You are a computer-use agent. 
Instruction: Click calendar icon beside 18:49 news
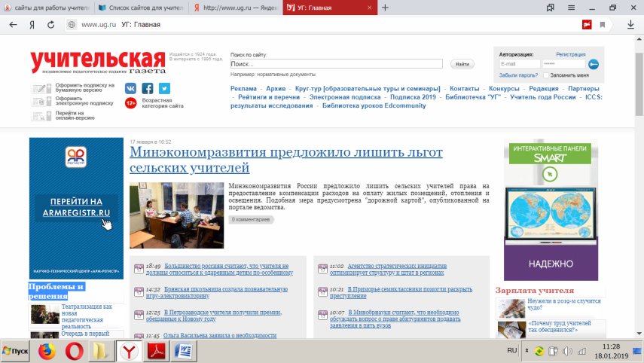[x=139, y=269]
